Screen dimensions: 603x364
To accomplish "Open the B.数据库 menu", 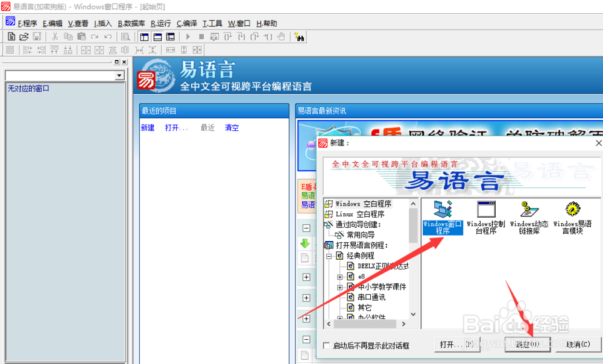I will pos(131,24).
